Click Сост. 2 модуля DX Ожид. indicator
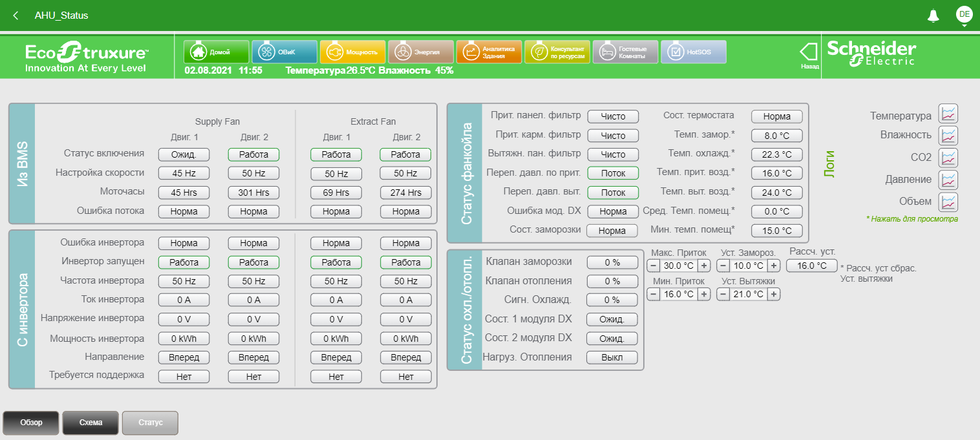 point(612,338)
